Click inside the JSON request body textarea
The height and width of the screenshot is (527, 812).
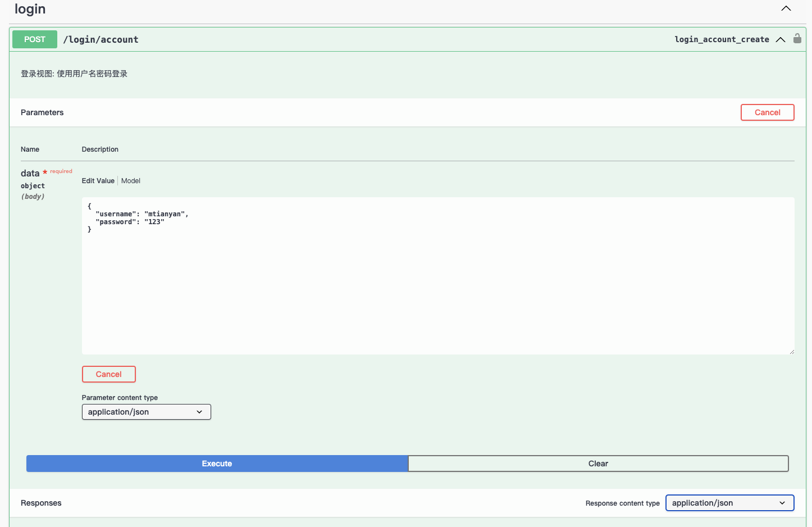(x=438, y=276)
